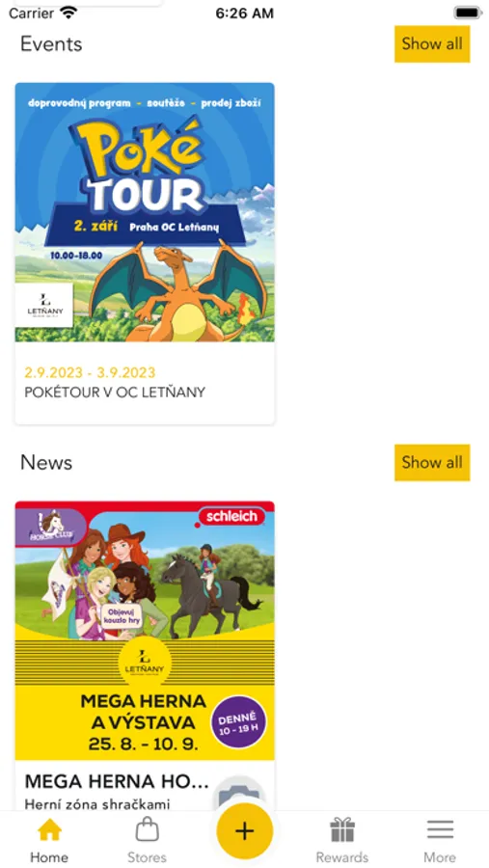The image size is (489, 868).
Task: Tap the Letňany logo on PokéTour poster
Action: [x=44, y=306]
